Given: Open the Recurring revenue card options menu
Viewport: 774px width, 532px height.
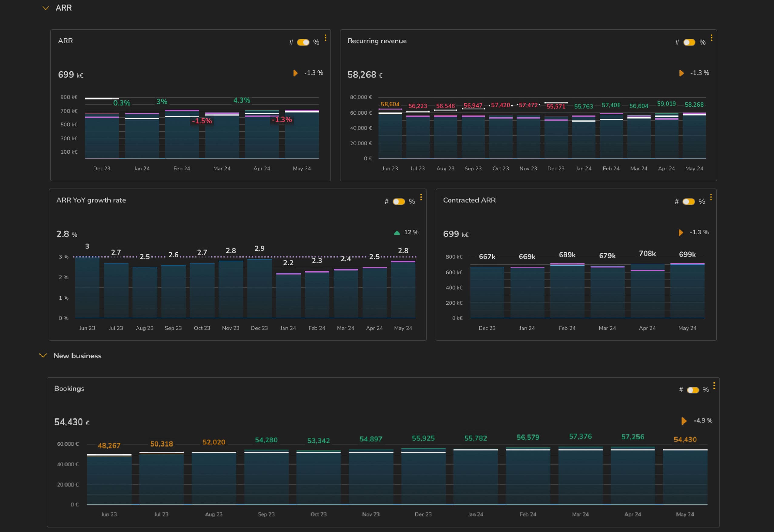Looking at the screenshot, I should 712,38.
